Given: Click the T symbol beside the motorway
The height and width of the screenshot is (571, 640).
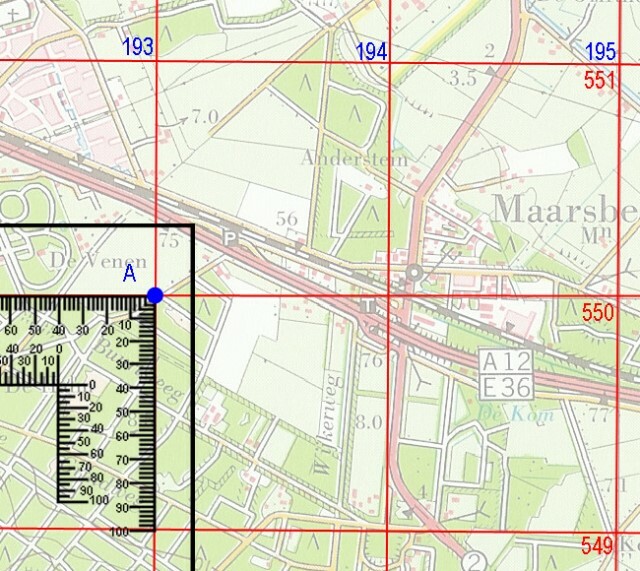Looking at the screenshot, I should (x=369, y=305).
